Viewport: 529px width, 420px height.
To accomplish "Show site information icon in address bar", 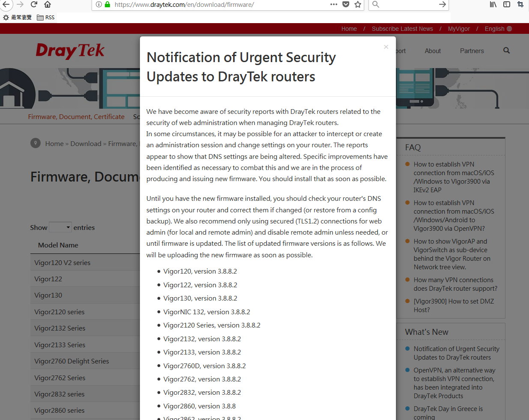I will (x=99, y=4).
